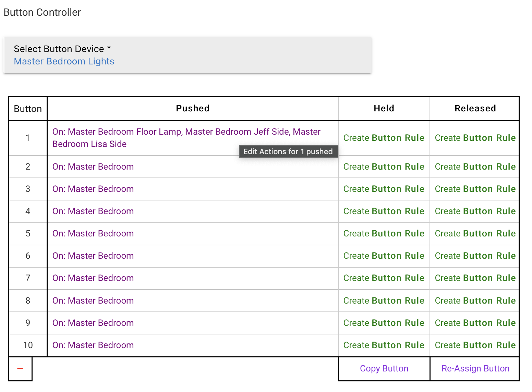This screenshot has width=532, height=392.
Task: Open the Select Button Device dropdown
Action: 187,55
